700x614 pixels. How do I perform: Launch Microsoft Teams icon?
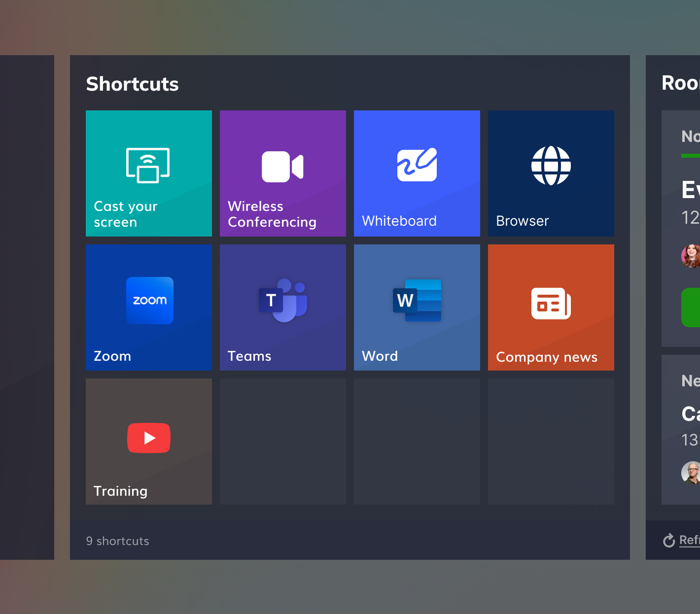pyautogui.click(x=283, y=300)
